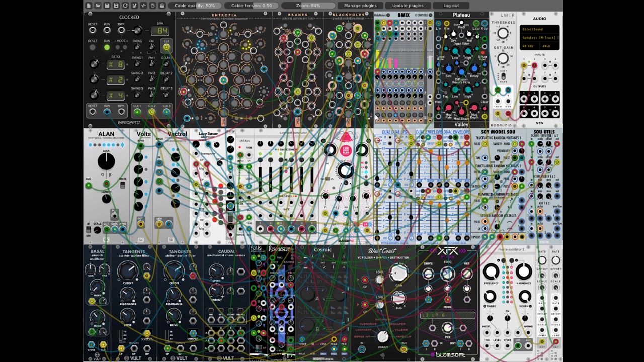Click the Plateau Dry knob
This screenshot has height=362, width=644.
tap(453, 34)
